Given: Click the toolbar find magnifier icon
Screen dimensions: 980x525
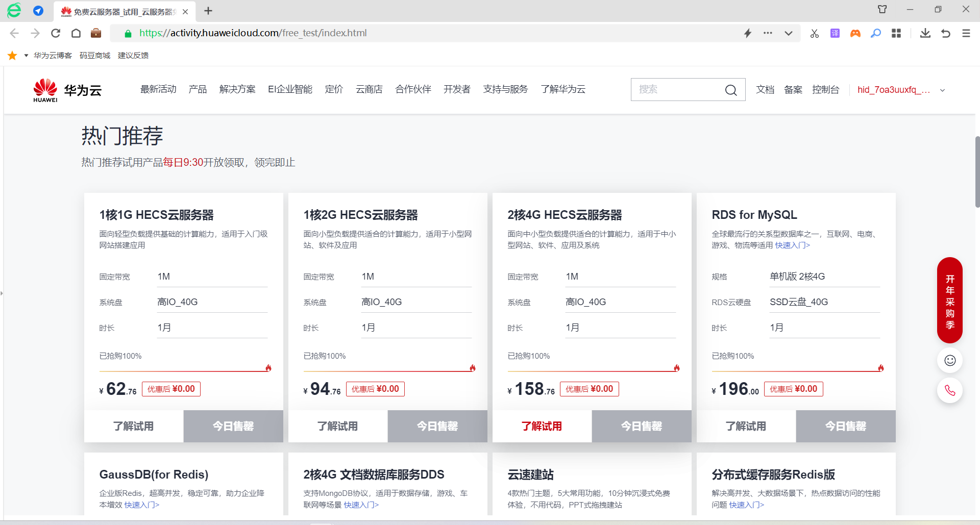Looking at the screenshot, I should coord(876,33).
